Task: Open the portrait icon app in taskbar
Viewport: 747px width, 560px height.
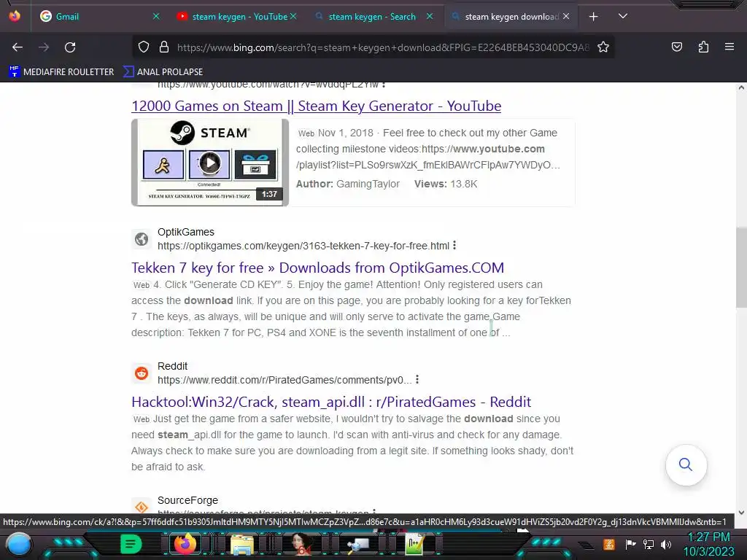Action: tap(300, 544)
